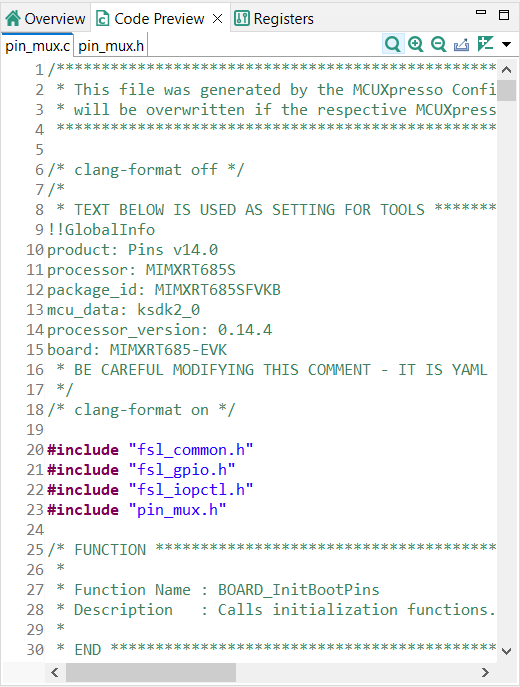Select the pin_mux.h file tab
The height and width of the screenshot is (687, 520).
111,46
